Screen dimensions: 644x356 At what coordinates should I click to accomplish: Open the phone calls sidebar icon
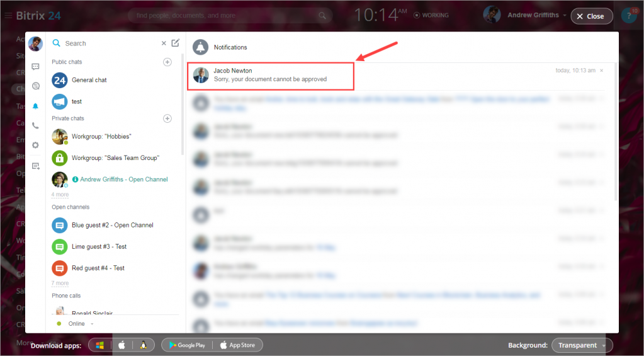pyautogui.click(x=35, y=125)
